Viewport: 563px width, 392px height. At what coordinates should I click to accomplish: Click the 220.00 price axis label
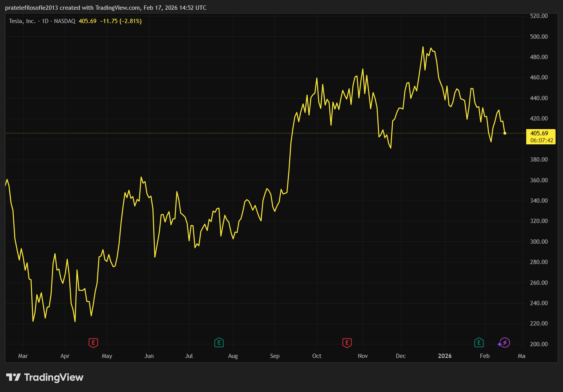tap(539, 324)
